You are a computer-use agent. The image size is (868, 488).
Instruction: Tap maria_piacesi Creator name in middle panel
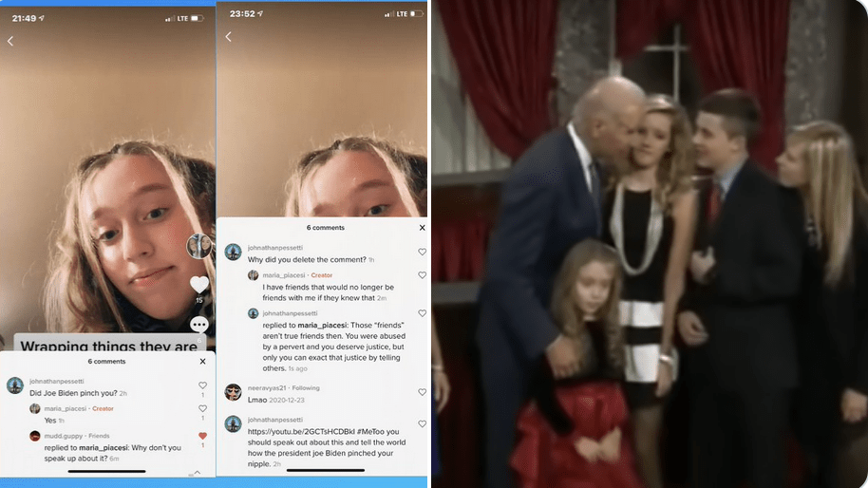click(x=283, y=275)
